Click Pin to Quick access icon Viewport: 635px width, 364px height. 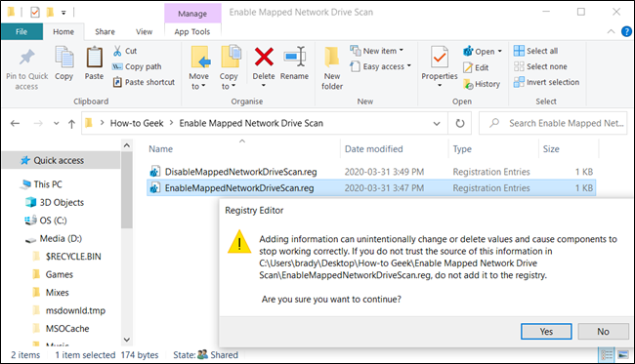[26, 58]
